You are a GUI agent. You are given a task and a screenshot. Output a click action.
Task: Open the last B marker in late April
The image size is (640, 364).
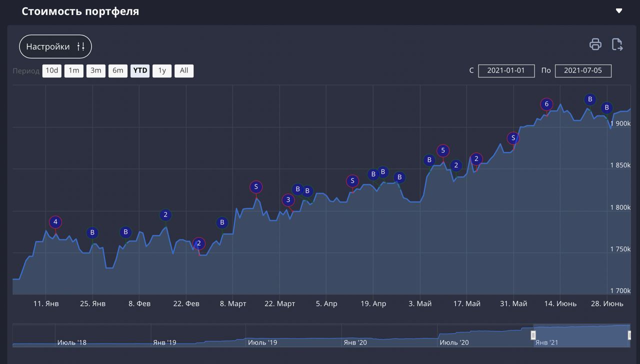399,177
